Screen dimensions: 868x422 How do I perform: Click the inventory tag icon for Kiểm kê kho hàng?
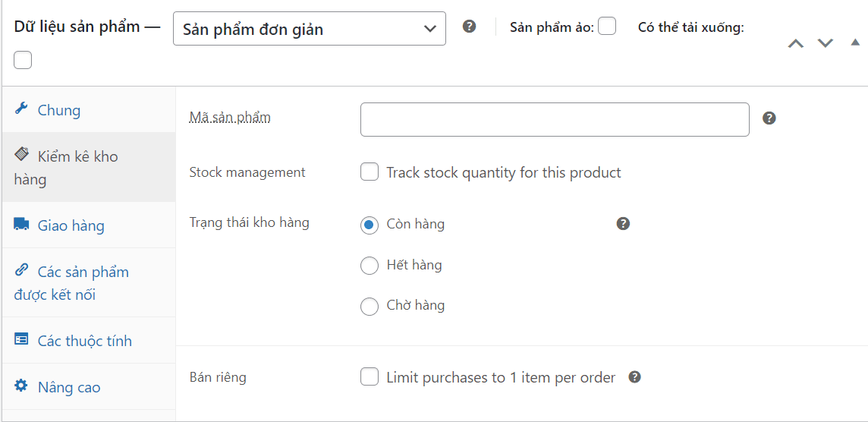point(21,155)
